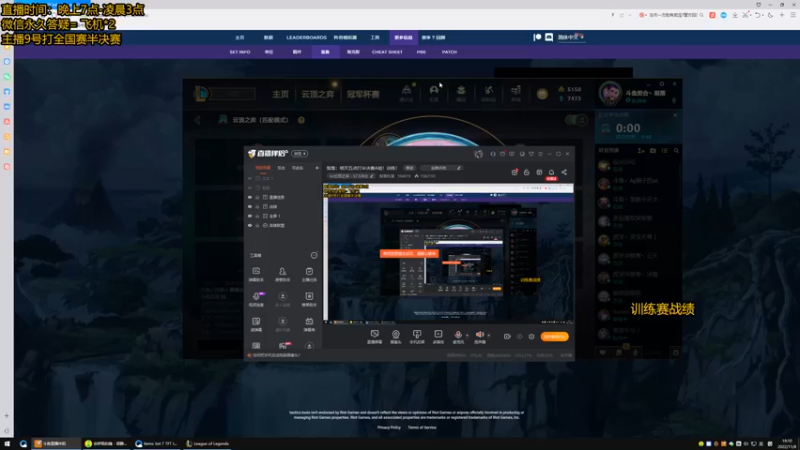Image resolution: width=800 pixels, height=450 pixels.
Task: Click the orange stop streaming button
Action: [x=555, y=337]
